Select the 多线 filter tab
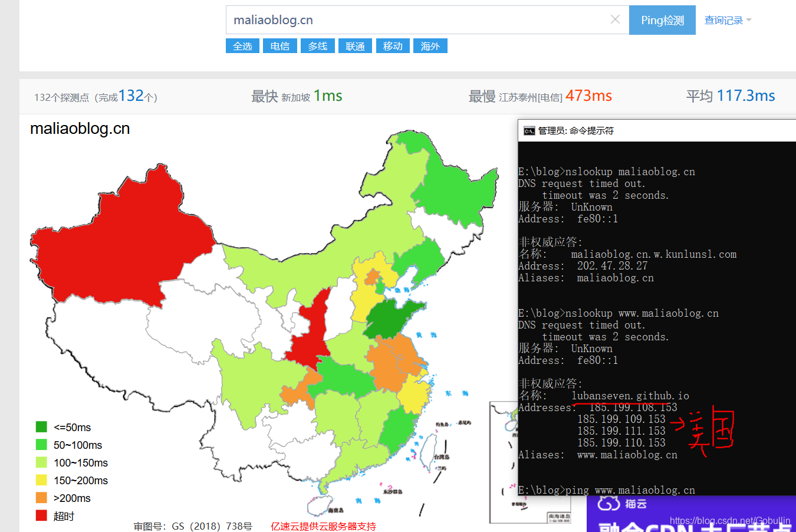Viewport: 796px width, 532px height. (318, 46)
